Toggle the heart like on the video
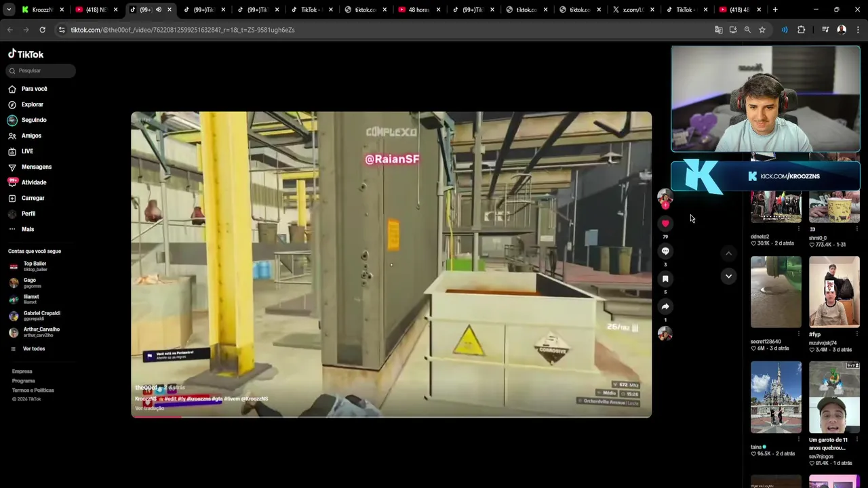This screenshot has width=868, height=488. tap(665, 224)
